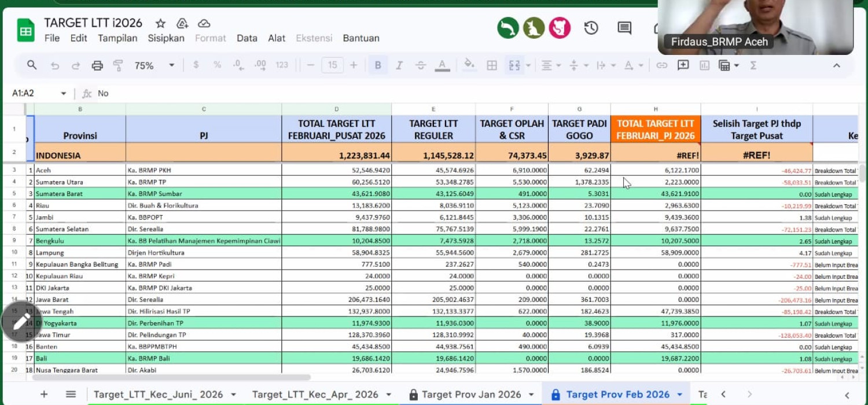Star the TARGET LTT i2026 document

pos(161,23)
